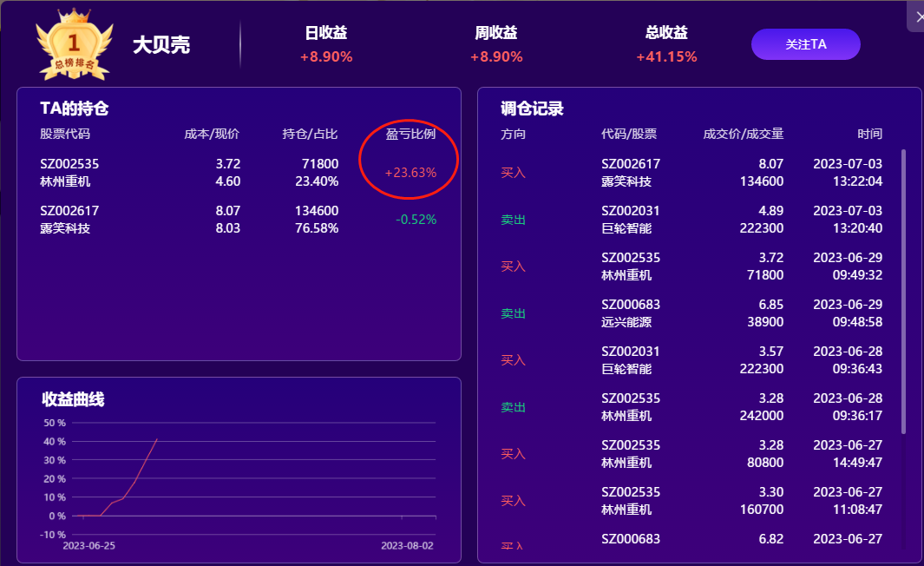Click the 代码/股票 column header
924x566 pixels.
629,134
